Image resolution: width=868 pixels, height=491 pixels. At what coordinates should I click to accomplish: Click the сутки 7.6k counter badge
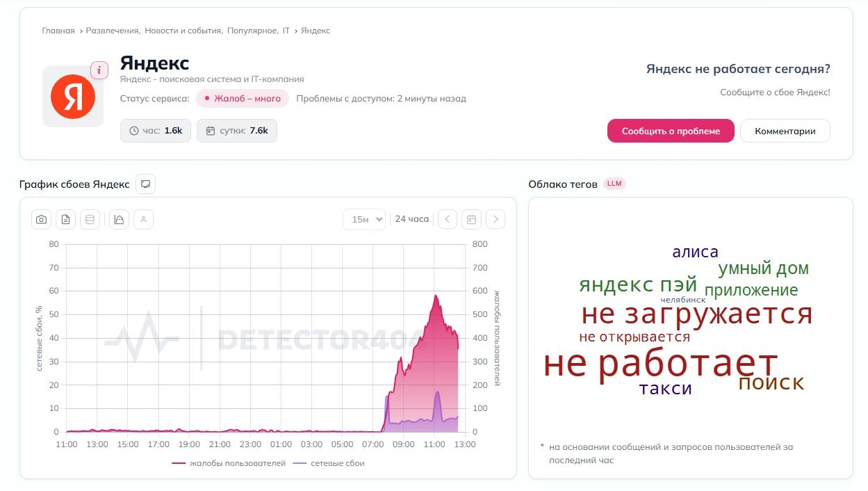point(237,131)
